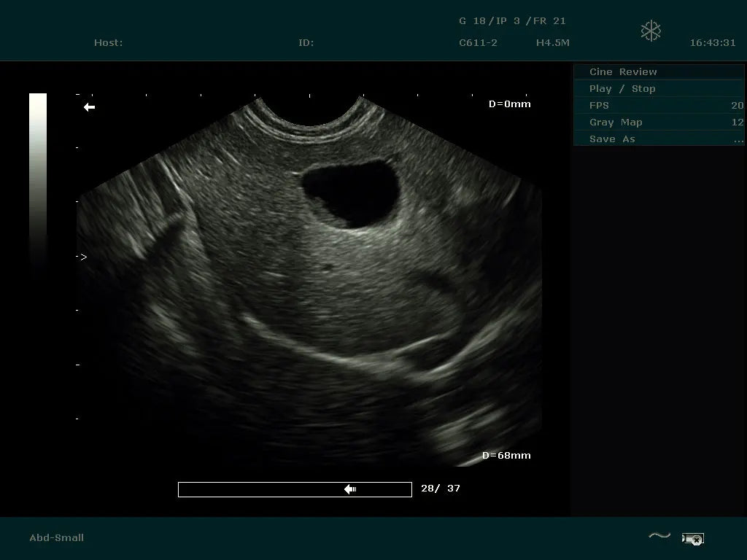Image resolution: width=747 pixels, height=560 pixels.
Task: Adjust the FPS value 20
Action: [737, 105]
